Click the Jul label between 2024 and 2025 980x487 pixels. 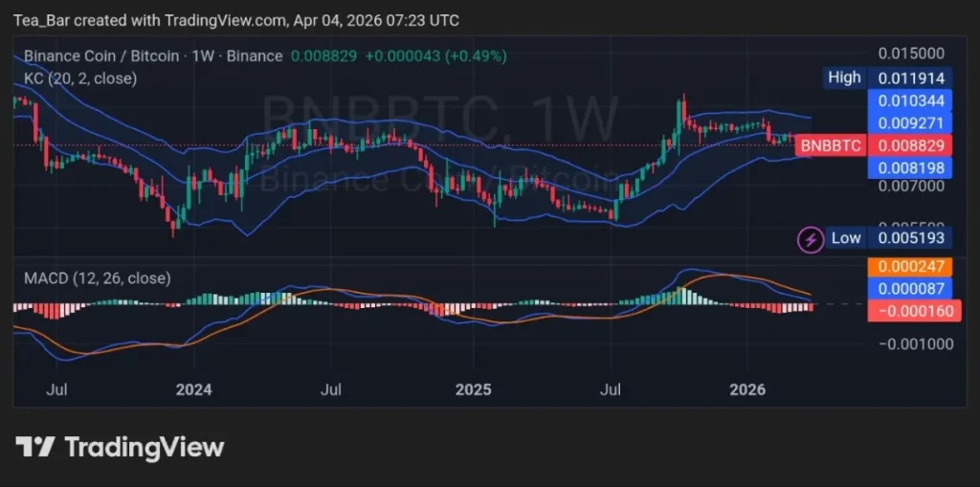pos(331,390)
